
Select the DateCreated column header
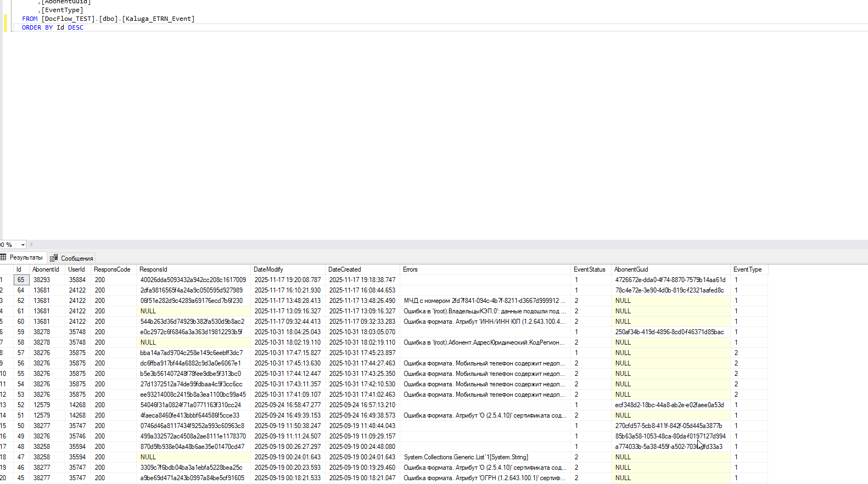tap(363, 269)
